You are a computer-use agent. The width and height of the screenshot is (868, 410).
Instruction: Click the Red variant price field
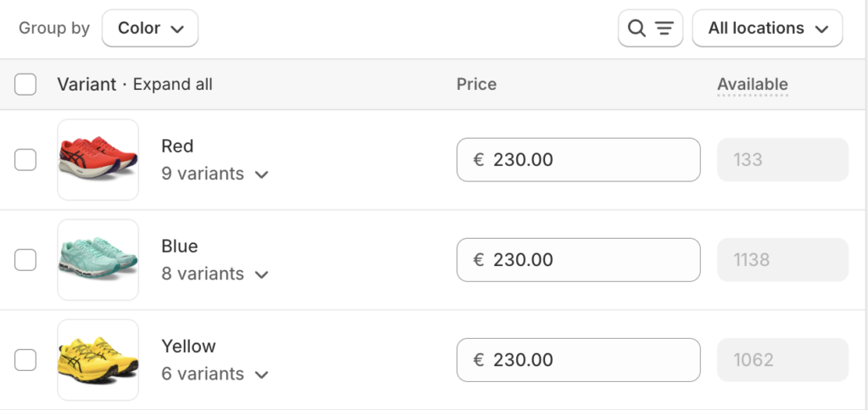(578, 159)
